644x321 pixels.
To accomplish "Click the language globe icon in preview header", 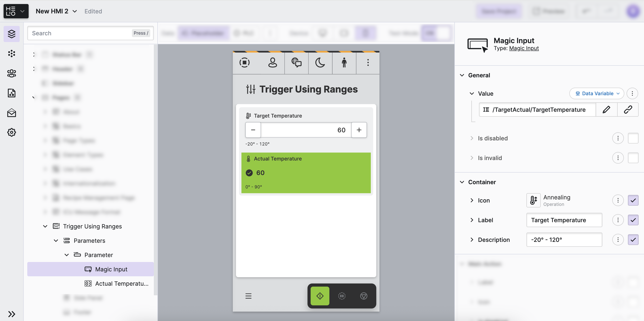I will pyautogui.click(x=296, y=63).
